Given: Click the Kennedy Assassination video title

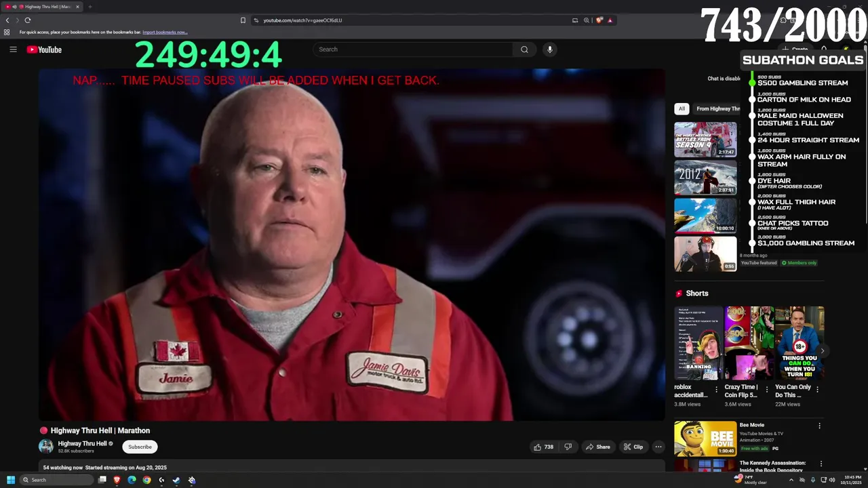Looking at the screenshot, I should (x=772, y=466).
